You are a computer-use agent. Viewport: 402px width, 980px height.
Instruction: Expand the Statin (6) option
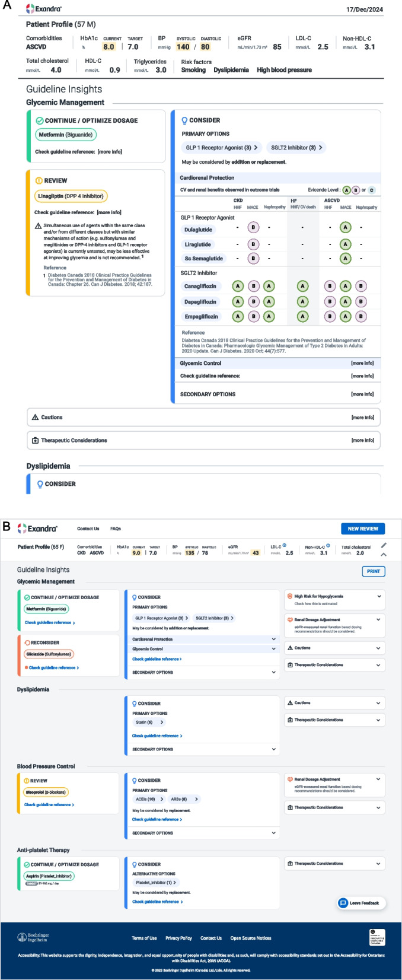click(x=149, y=722)
